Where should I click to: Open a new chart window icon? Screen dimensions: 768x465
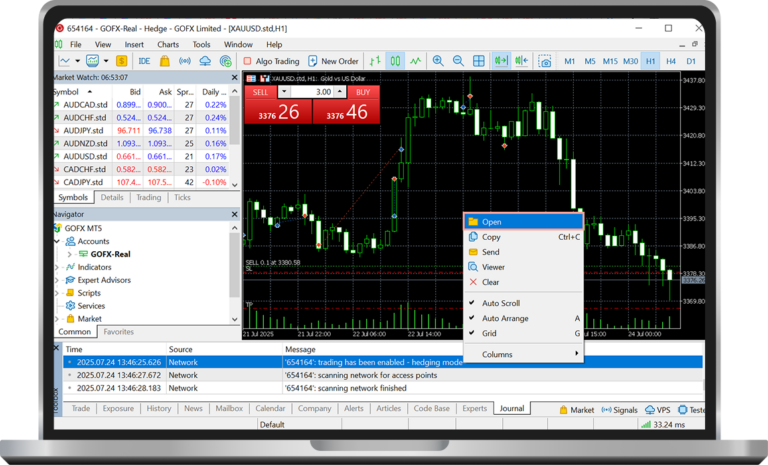coord(64,61)
